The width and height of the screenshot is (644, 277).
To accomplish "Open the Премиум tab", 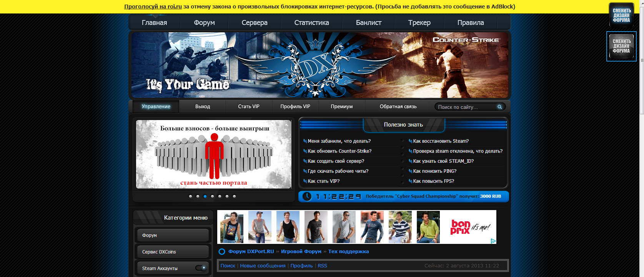I will pyautogui.click(x=342, y=107).
